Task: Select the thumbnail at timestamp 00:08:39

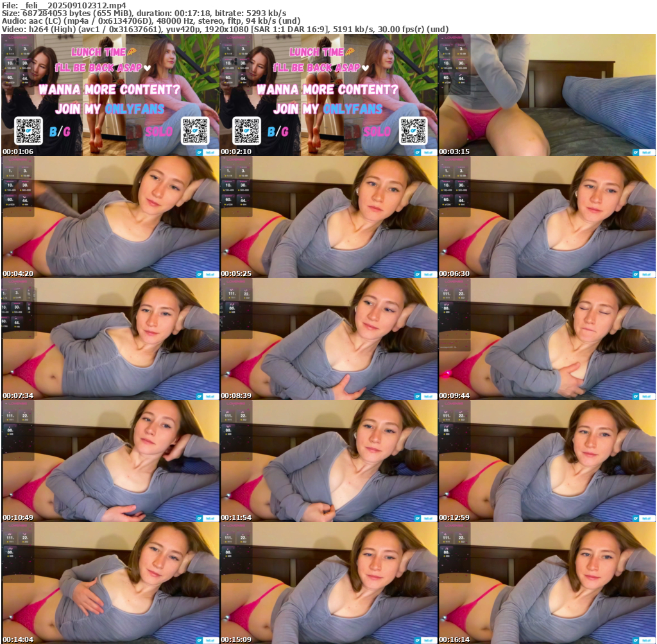Action: (328, 339)
